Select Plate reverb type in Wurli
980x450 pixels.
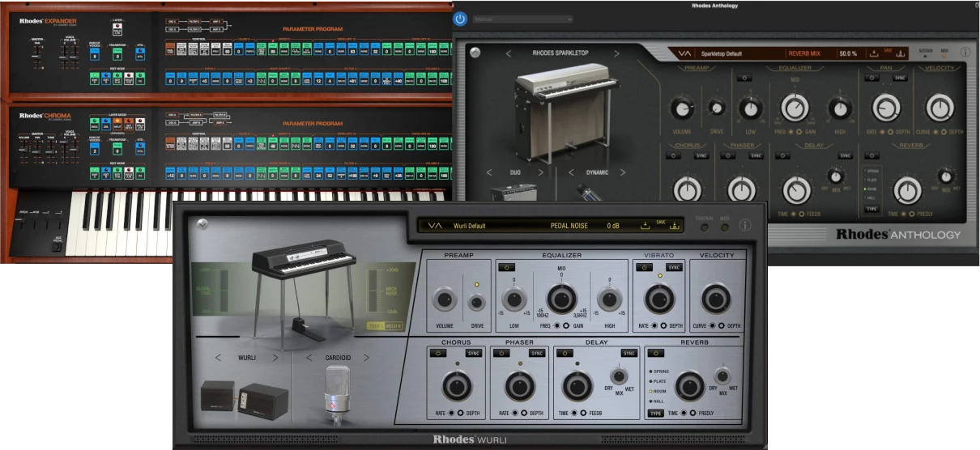(658, 380)
